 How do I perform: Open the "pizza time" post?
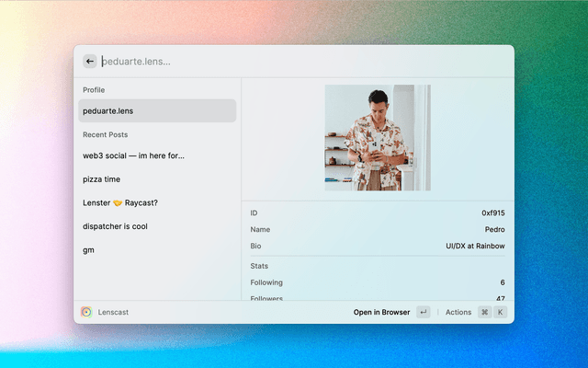point(157,179)
